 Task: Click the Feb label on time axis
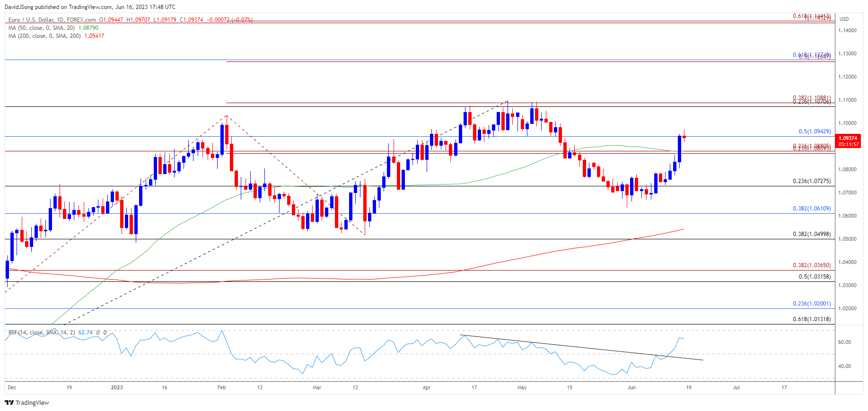point(221,387)
